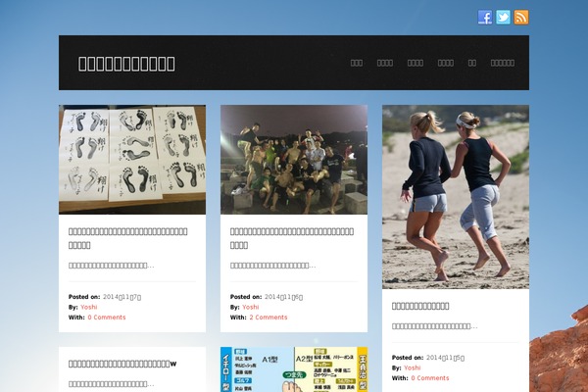
Task: Open the fifth, shortest navigation menu item
Action: point(472,63)
